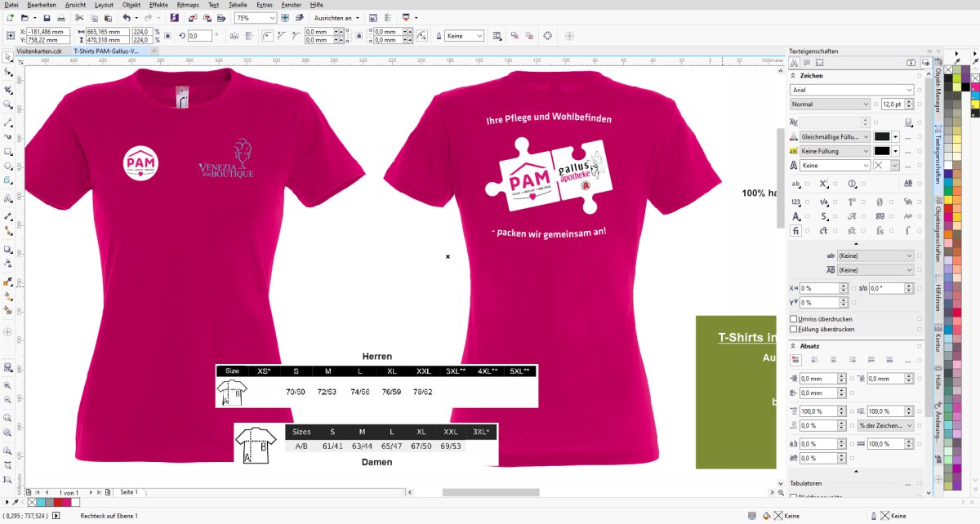This screenshot has height=524, width=980.
Task: Toggle the standard ligatures fi option
Action: pyautogui.click(x=795, y=230)
